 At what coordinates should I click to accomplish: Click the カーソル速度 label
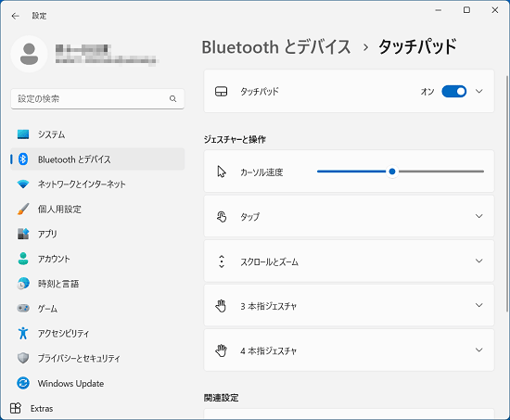tap(261, 172)
